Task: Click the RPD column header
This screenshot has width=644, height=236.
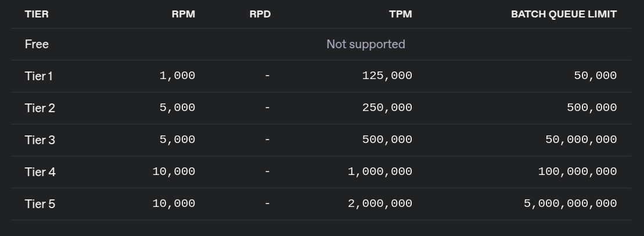Action: [x=260, y=14]
